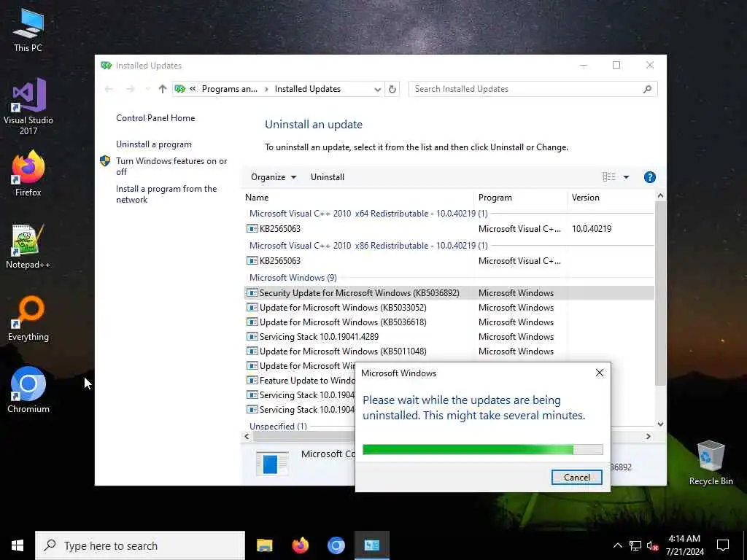Image resolution: width=747 pixels, height=560 pixels.
Task: Select Update for Microsoft Windows (KB5033052)
Action: click(449, 308)
